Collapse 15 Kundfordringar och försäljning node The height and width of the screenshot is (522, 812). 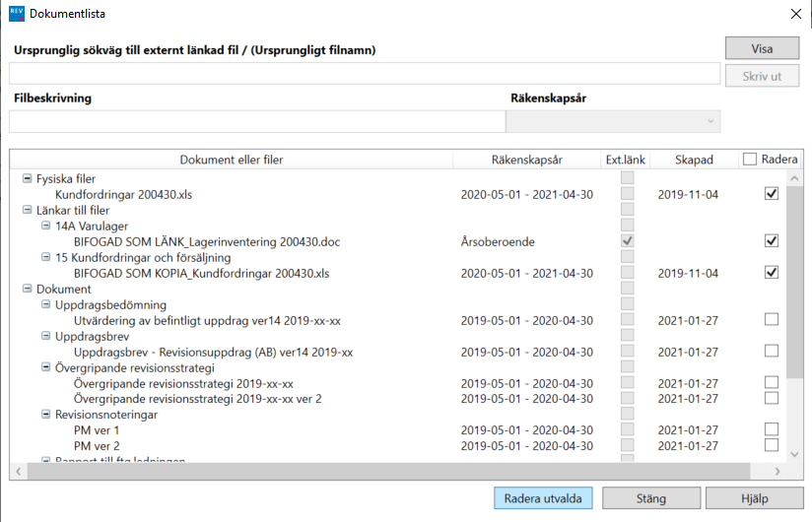45,257
